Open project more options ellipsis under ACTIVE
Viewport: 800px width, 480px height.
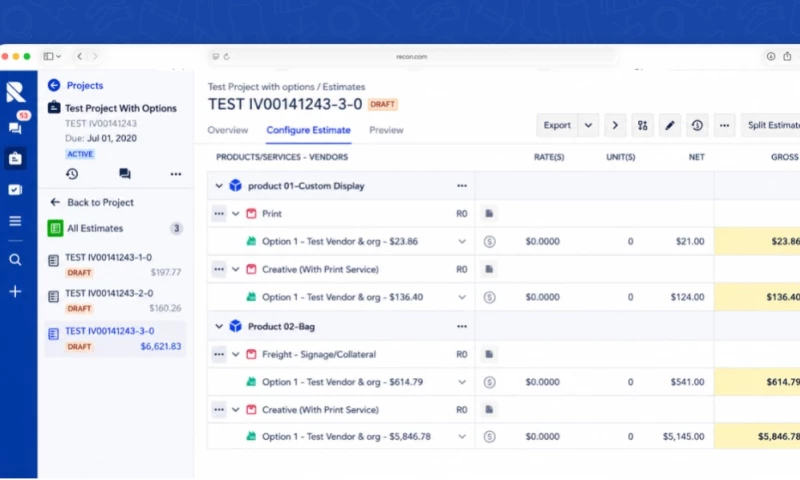tap(176, 174)
